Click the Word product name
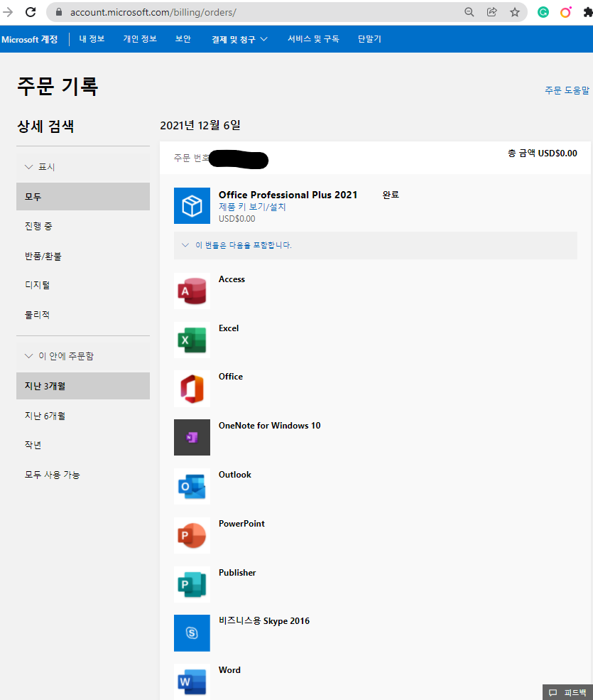Screen dimensions: 593x700 coord(229,670)
